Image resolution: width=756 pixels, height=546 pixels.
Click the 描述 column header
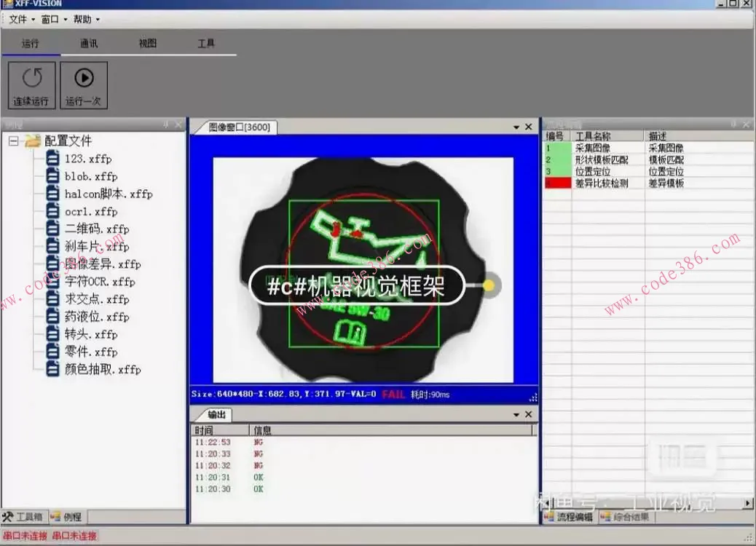(x=698, y=136)
